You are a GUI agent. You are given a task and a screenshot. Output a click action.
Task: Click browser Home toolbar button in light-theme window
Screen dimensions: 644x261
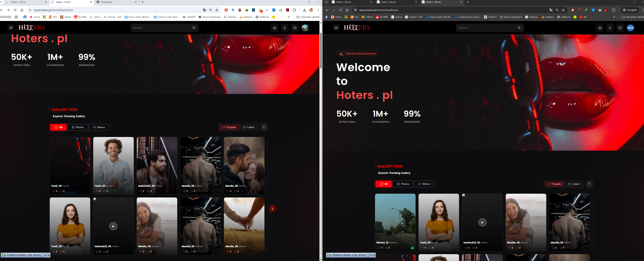tap(22, 10)
